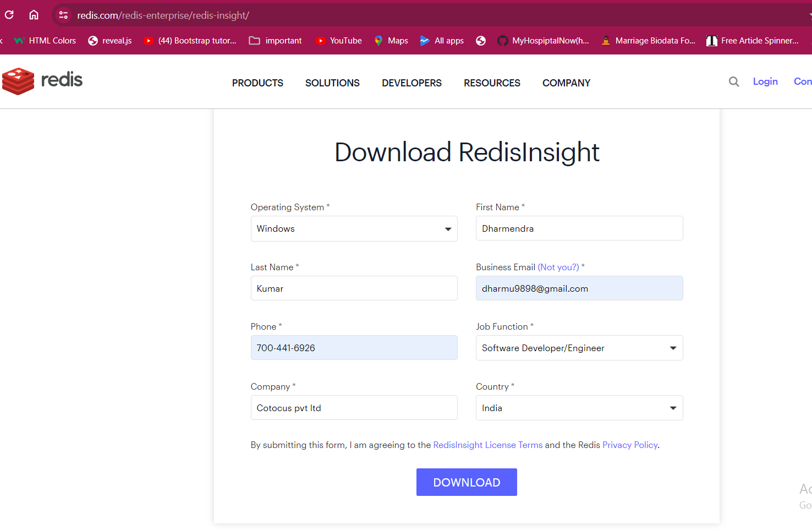Focus the Company field
812x530 pixels.
click(x=354, y=408)
